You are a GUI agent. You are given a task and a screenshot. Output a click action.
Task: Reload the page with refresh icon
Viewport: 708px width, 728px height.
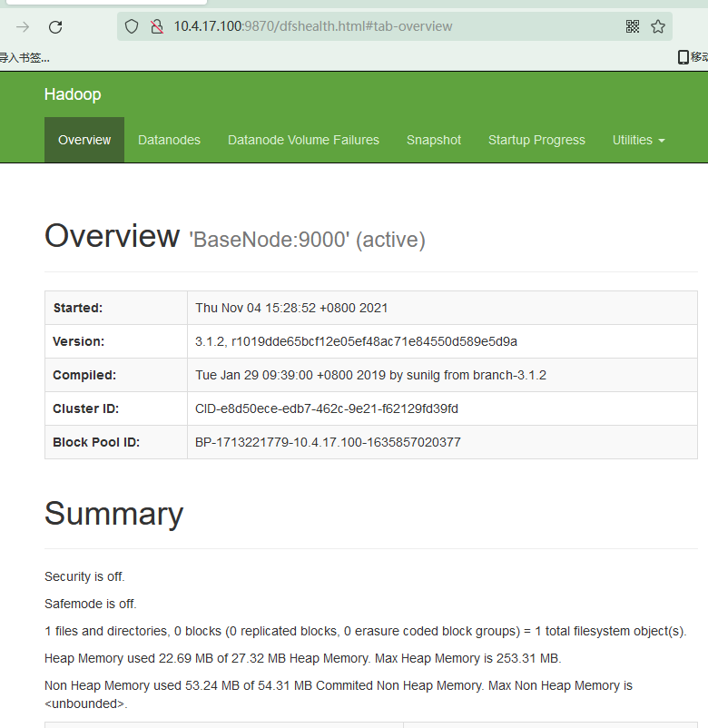pyautogui.click(x=55, y=27)
